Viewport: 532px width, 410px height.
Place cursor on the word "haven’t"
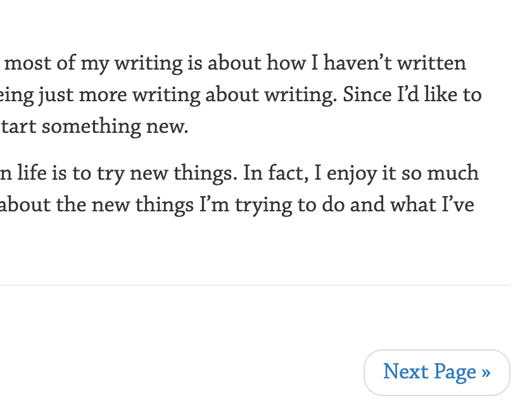tap(357, 63)
